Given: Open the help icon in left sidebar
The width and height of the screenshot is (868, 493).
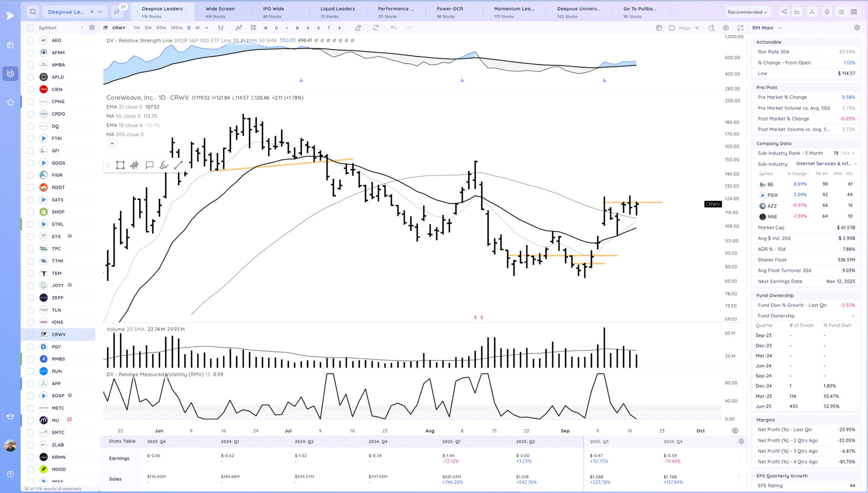Looking at the screenshot, I should [11, 474].
